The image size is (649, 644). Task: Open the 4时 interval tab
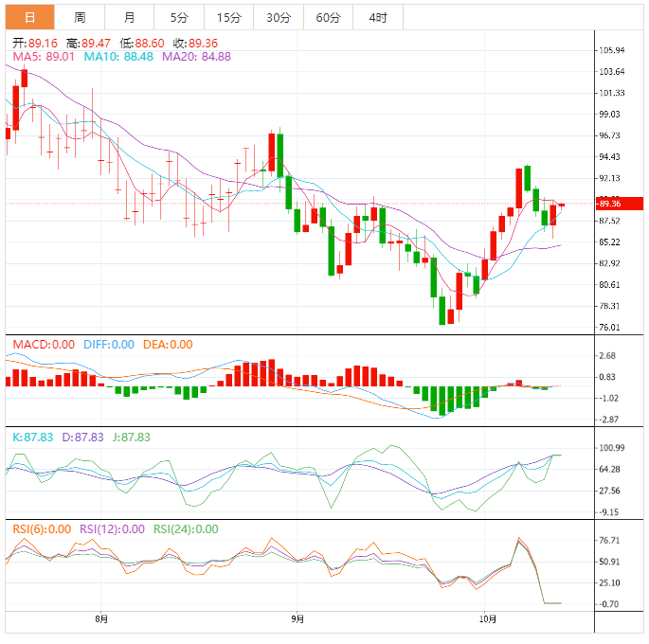click(x=378, y=17)
